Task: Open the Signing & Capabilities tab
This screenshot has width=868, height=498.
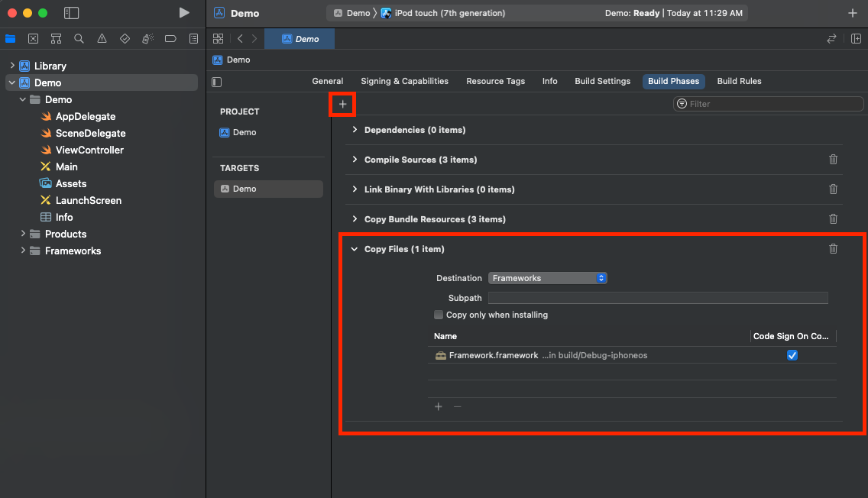Action: click(405, 81)
